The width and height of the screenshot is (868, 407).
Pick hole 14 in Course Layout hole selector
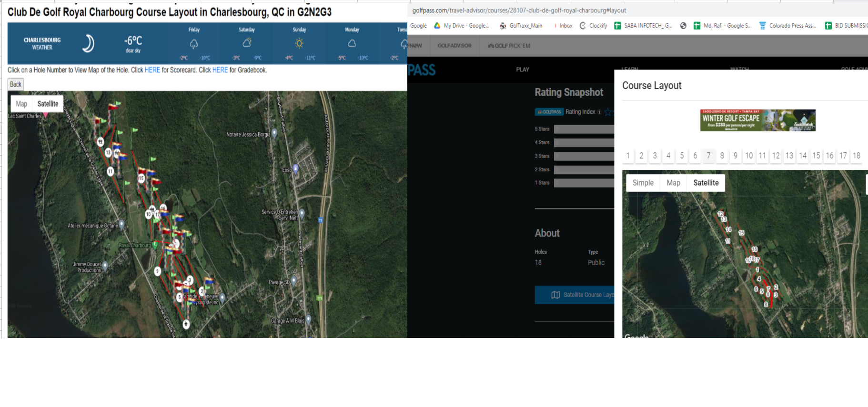(803, 156)
